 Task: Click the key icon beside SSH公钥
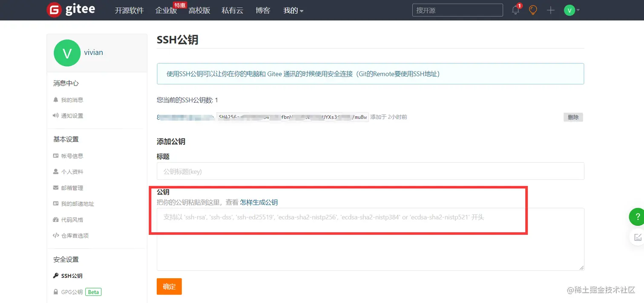pos(55,276)
